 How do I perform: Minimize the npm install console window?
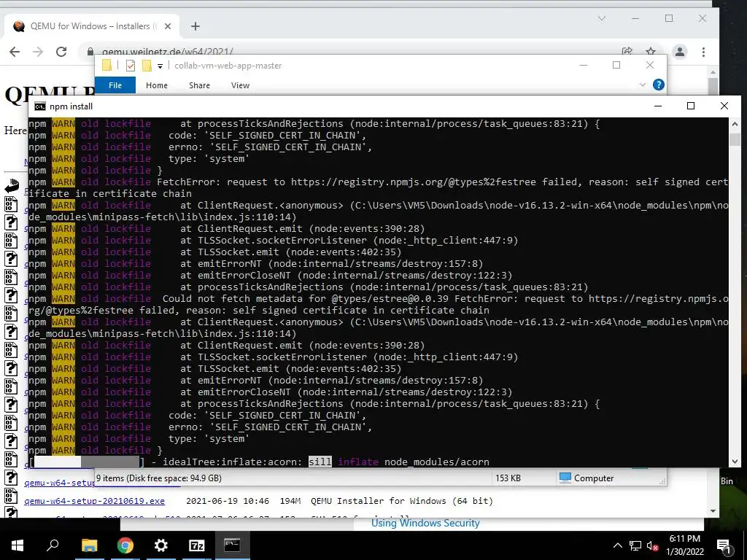(658, 106)
